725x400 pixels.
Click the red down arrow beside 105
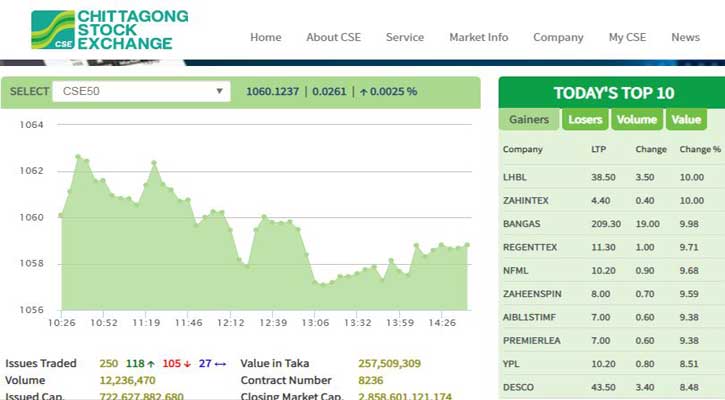point(187,364)
